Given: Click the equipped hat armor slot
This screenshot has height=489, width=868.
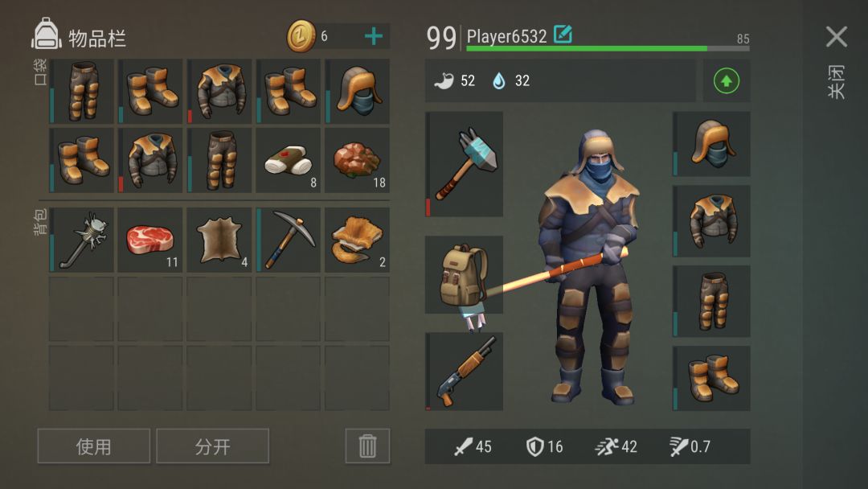Looking at the screenshot, I should 711,144.
